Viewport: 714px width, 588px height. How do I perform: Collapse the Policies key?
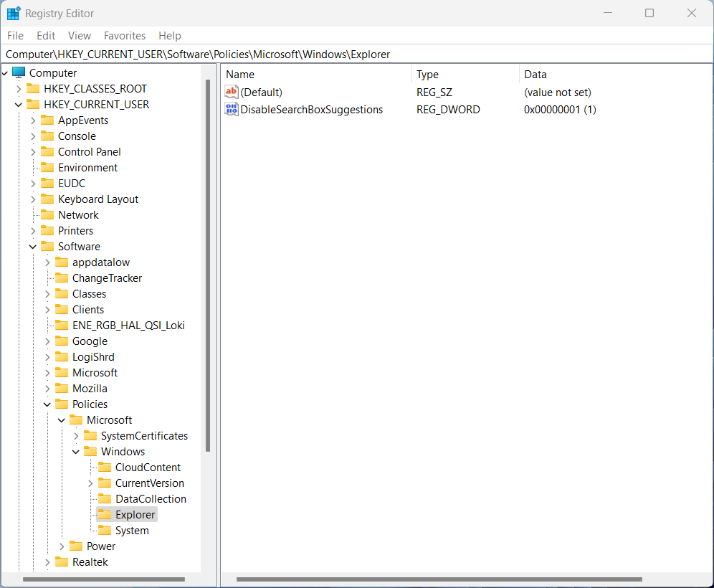pos(47,404)
